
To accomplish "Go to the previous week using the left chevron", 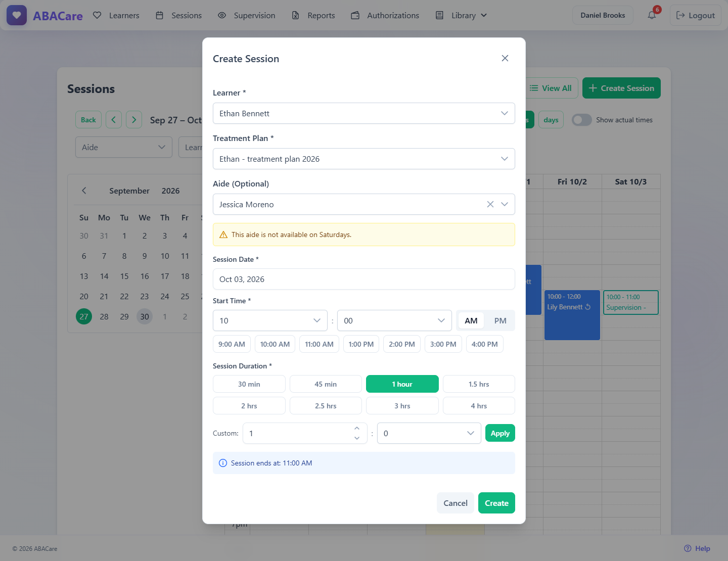I will pos(114,120).
